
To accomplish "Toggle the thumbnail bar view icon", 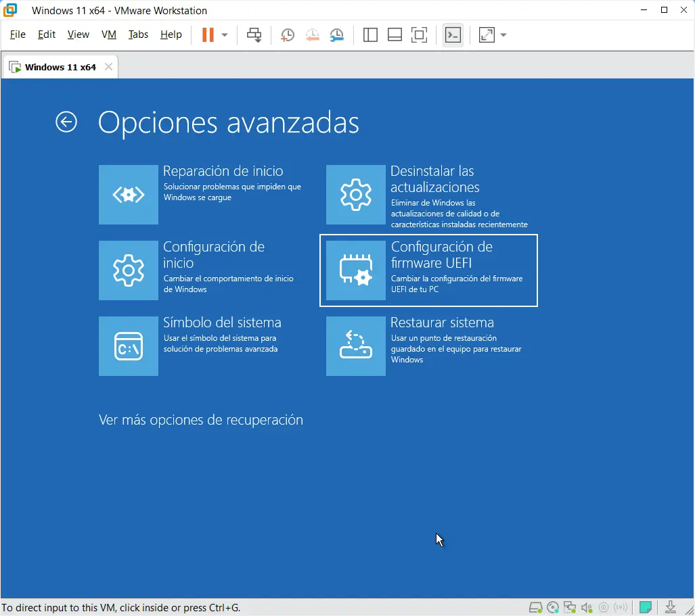I will click(395, 34).
